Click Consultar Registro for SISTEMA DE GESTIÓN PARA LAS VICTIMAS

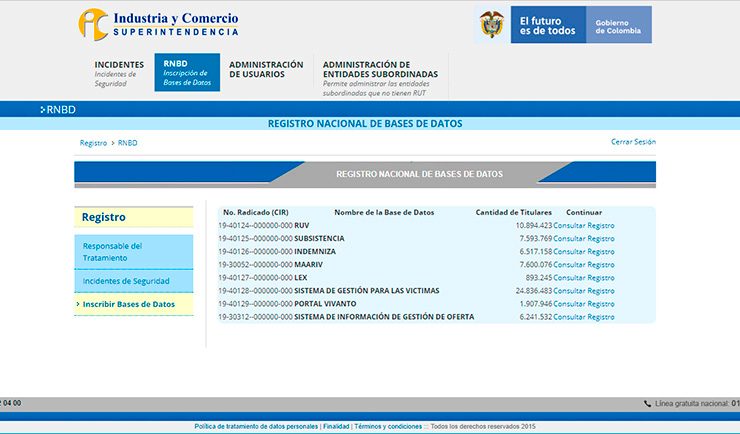584,291
